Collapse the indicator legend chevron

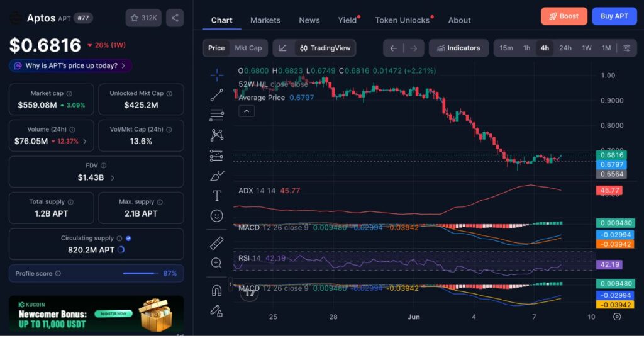247,111
